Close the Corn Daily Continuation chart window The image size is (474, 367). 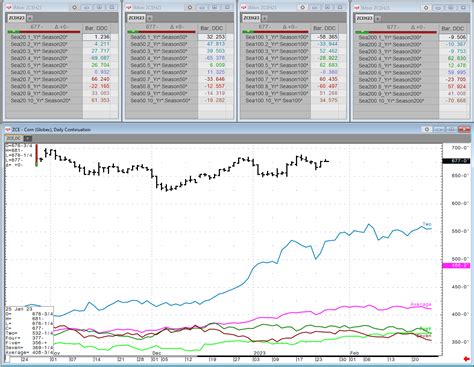[465, 129]
